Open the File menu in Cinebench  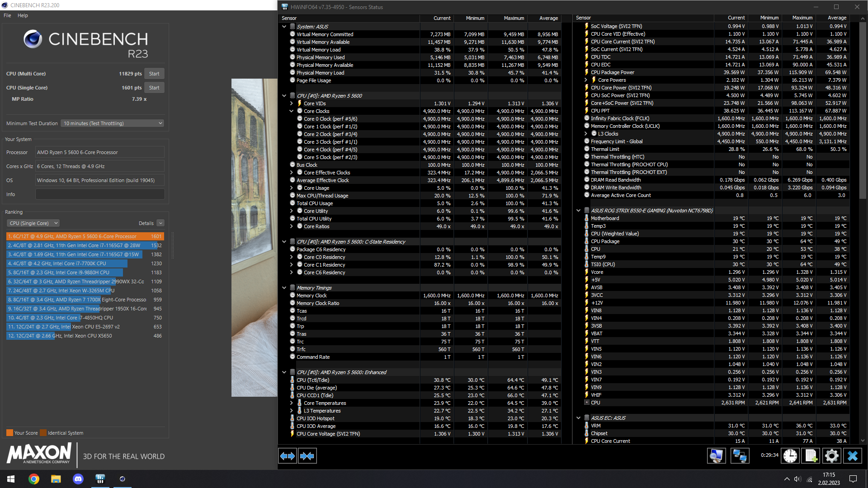(7, 15)
